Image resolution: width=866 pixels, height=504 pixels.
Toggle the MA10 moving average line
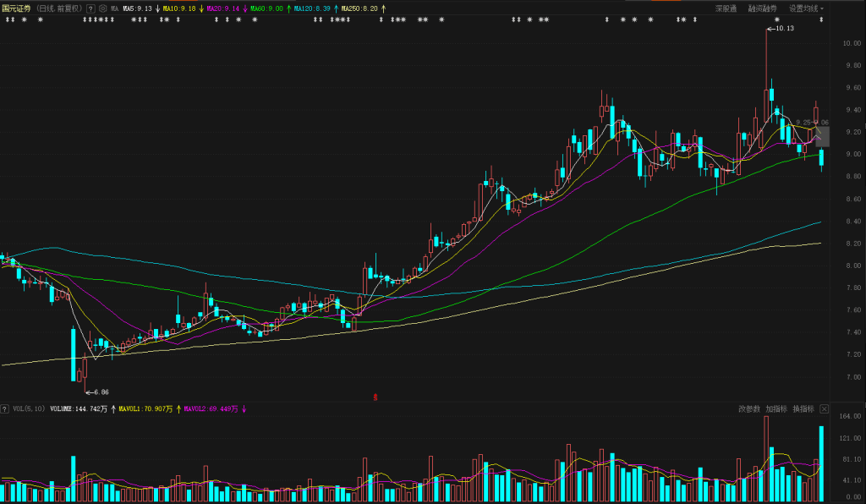(178, 8)
